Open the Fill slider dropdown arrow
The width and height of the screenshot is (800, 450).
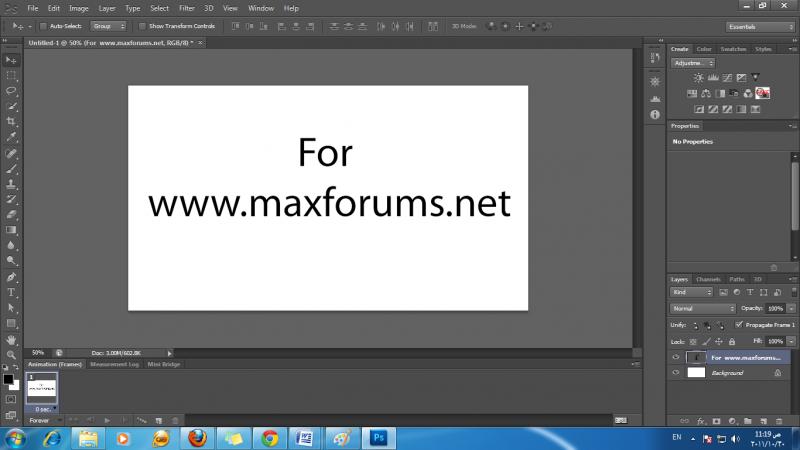coord(791,341)
